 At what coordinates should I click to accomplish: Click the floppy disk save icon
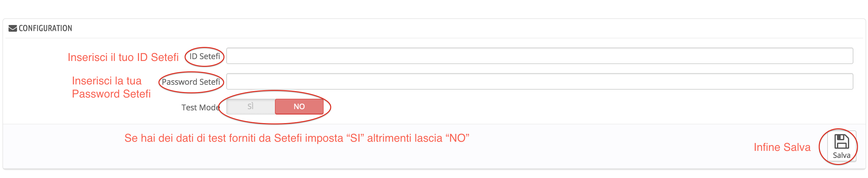pos(841,141)
